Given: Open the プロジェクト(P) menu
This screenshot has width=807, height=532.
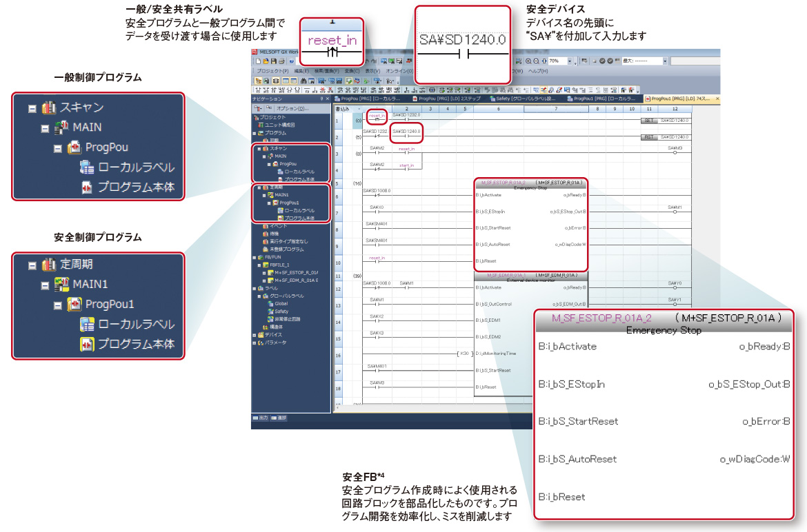Looking at the screenshot, I should point(272,70).
